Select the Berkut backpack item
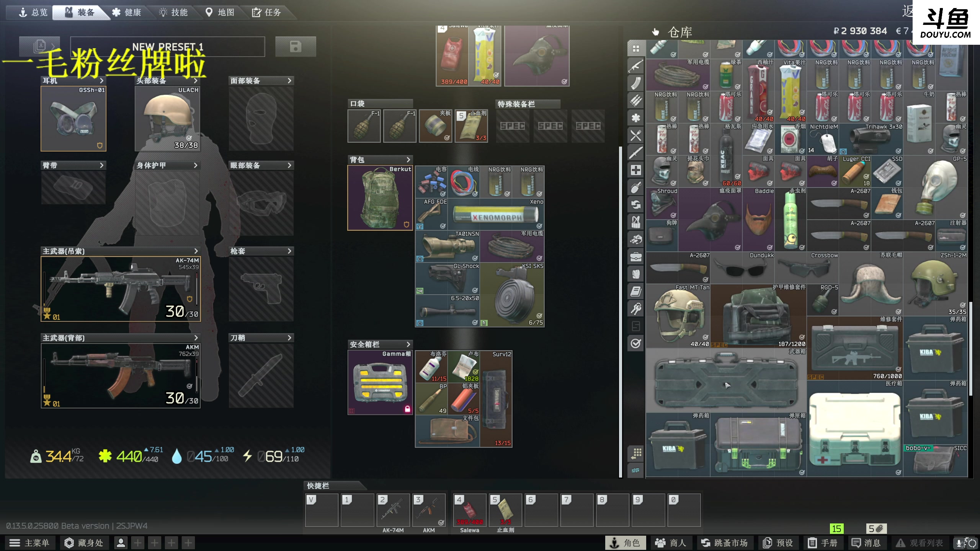Screen dimensions: 980x551 click(380, 198)
